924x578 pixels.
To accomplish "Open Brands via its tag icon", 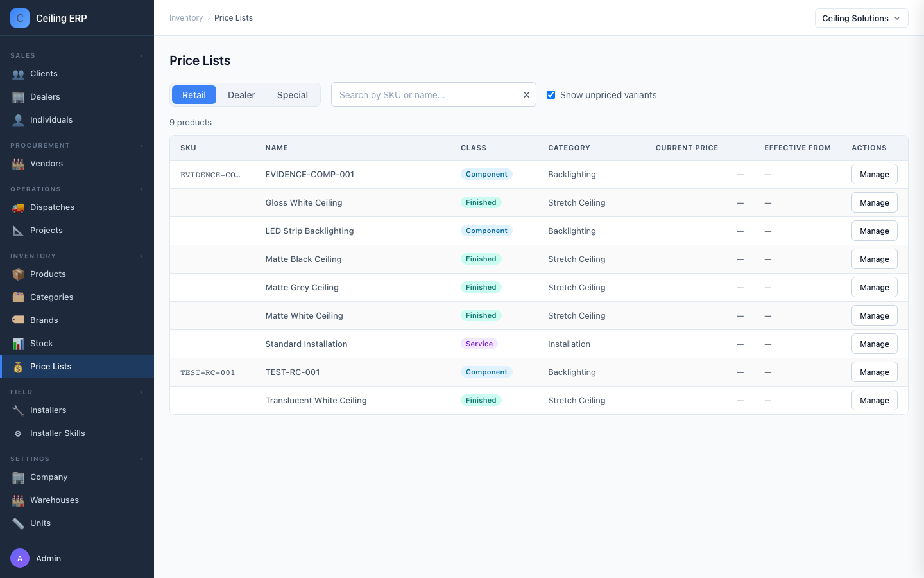I will coord(18,320).
